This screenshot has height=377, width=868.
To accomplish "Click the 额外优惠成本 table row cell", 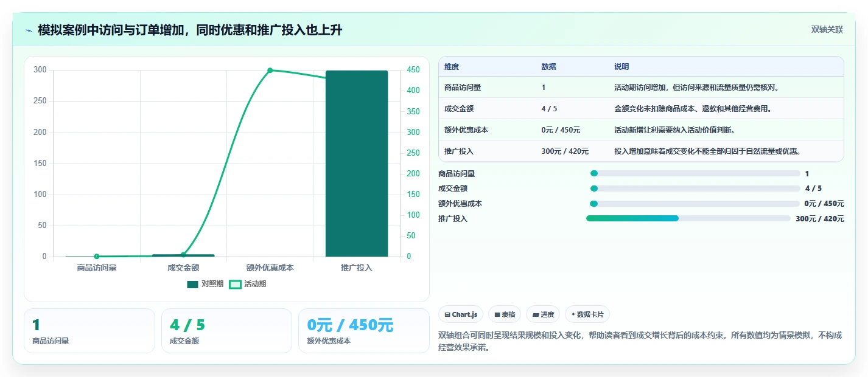I will (466, 130).
